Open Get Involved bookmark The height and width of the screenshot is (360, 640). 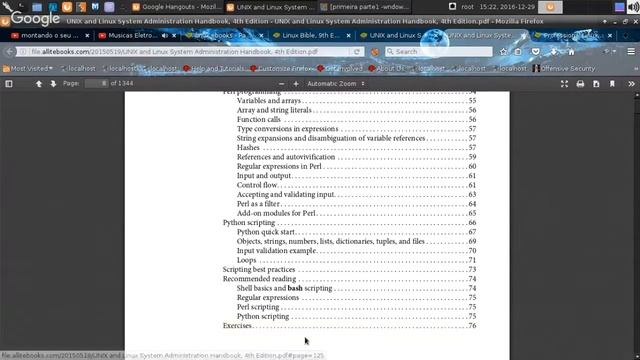(x=340, y=69)
